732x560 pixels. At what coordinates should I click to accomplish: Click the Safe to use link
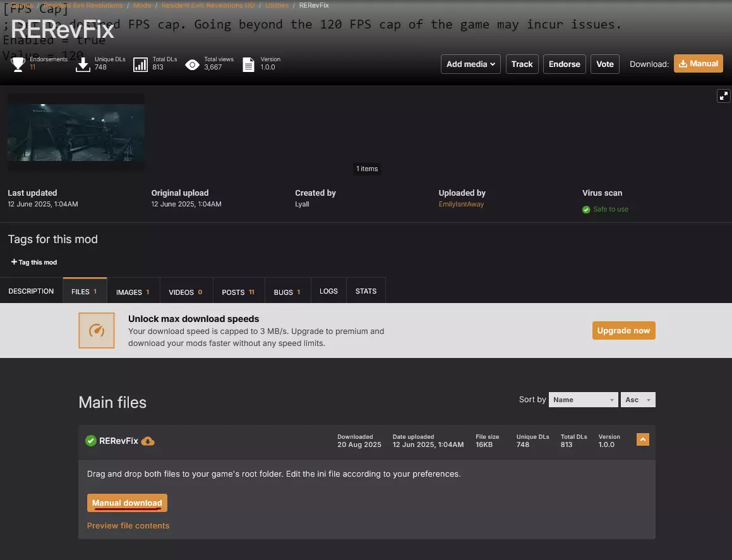(611, 209)
